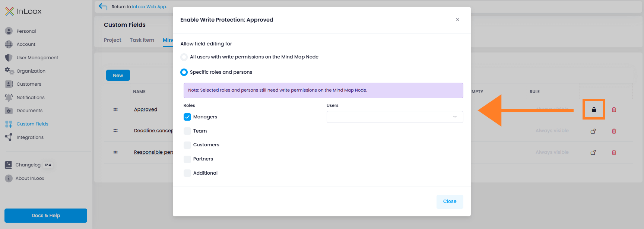Delete the Deadline concept field via trash icon

click(x=614, y=131)
